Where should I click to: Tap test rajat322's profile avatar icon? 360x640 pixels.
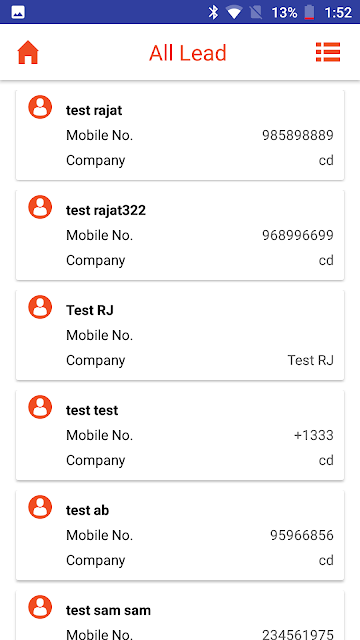pyautogui.click(x=40, y=207)
